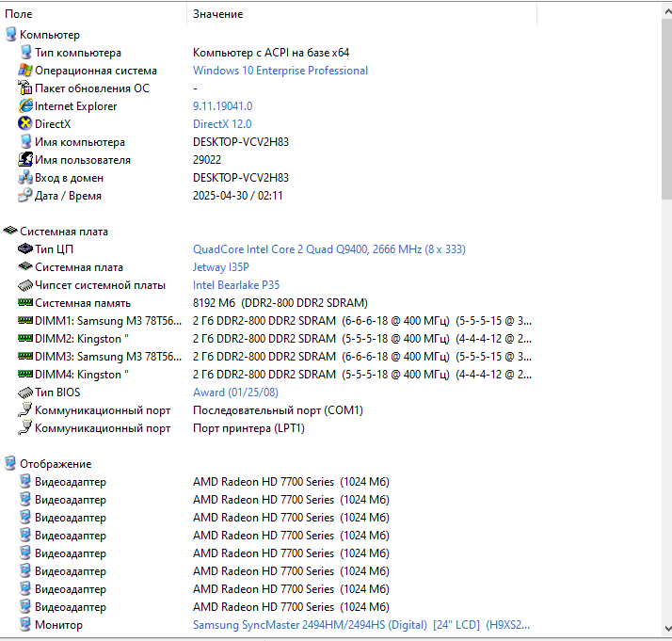The image size is (672, 641).
Task: Open the Award (01/25/08) BIOS link
Action: (x=235, y=393)
